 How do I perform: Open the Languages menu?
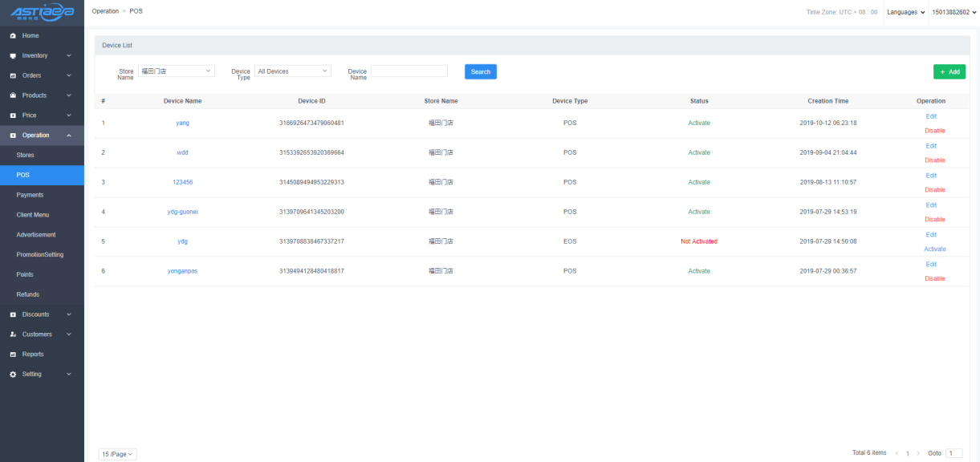905,12
